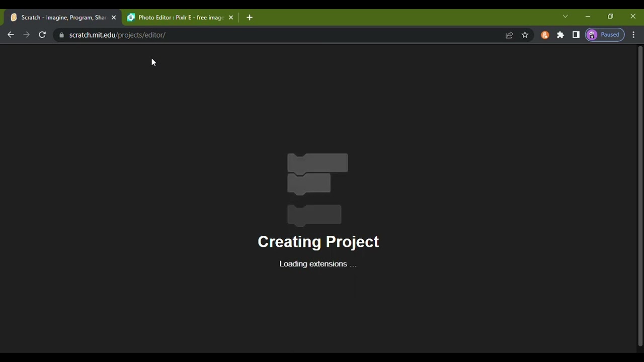Click the 'Loading extensions …' status text
The height and width of the screenshot is (362, 644).
(318, 264)
